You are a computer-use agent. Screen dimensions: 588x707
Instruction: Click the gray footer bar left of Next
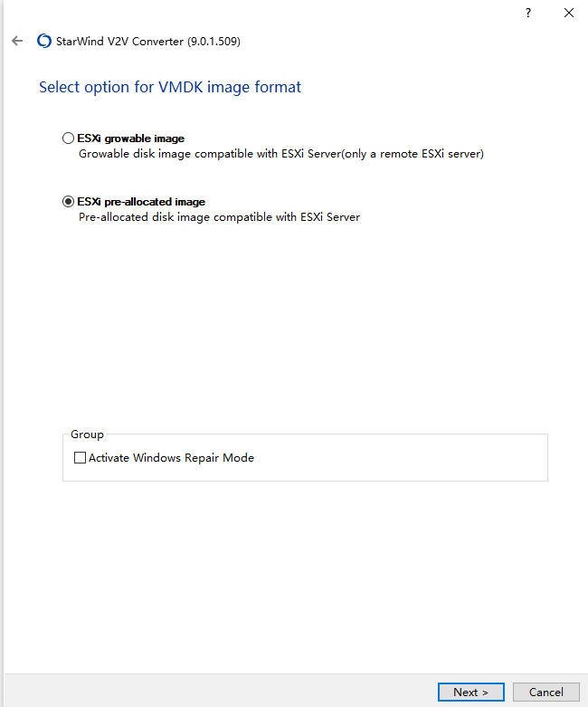(x=221, y=691)
